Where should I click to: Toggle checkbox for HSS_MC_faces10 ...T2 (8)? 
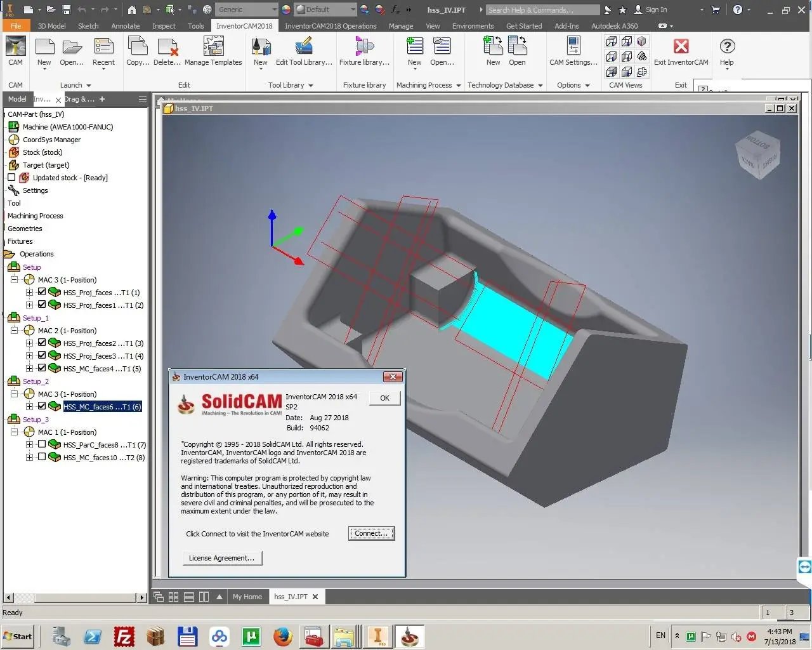click(x=42, y=457)
